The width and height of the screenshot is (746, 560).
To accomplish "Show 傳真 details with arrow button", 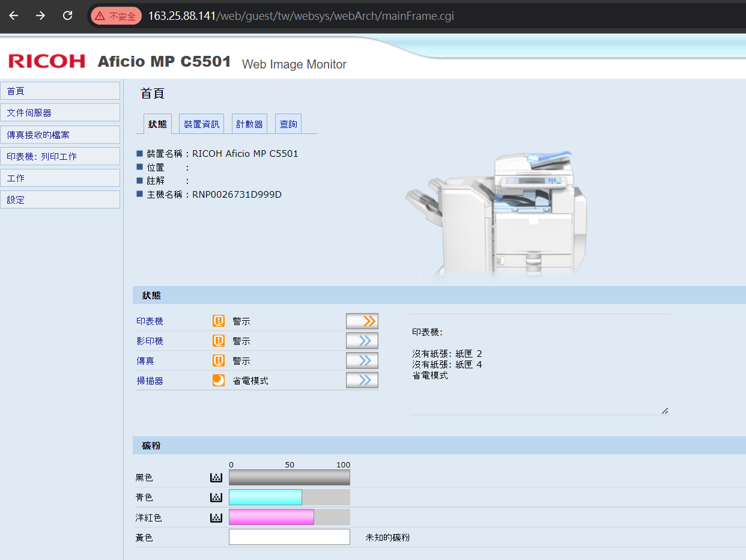I will 362,361.
